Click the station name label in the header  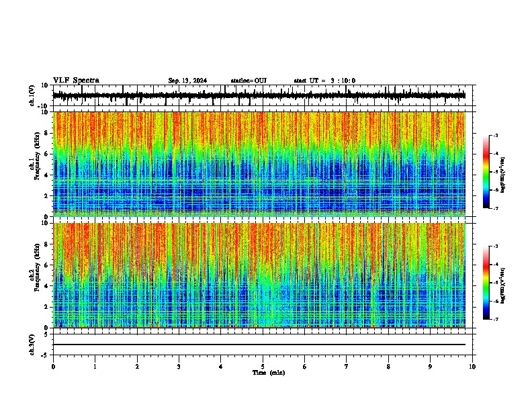249,81
